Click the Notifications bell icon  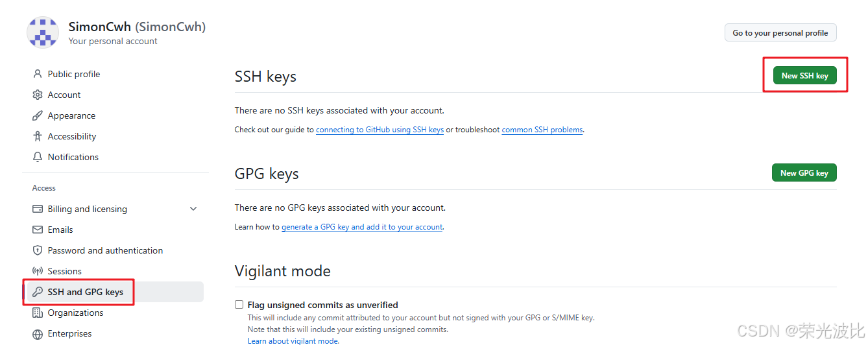[38, 157]
